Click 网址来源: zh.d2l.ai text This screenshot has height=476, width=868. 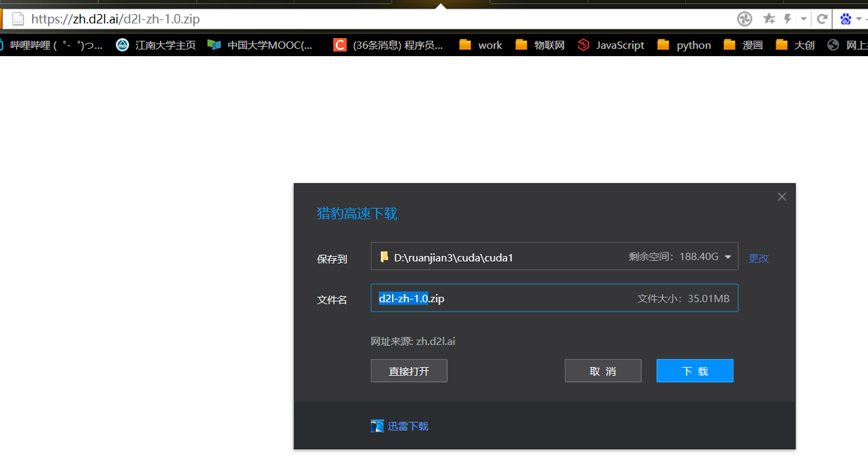click(x=413, y=341)
